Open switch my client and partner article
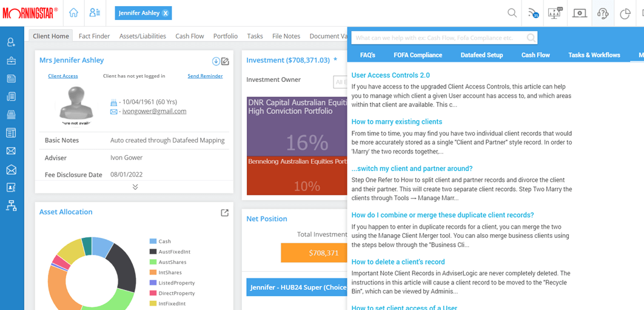 coord(412,169)
